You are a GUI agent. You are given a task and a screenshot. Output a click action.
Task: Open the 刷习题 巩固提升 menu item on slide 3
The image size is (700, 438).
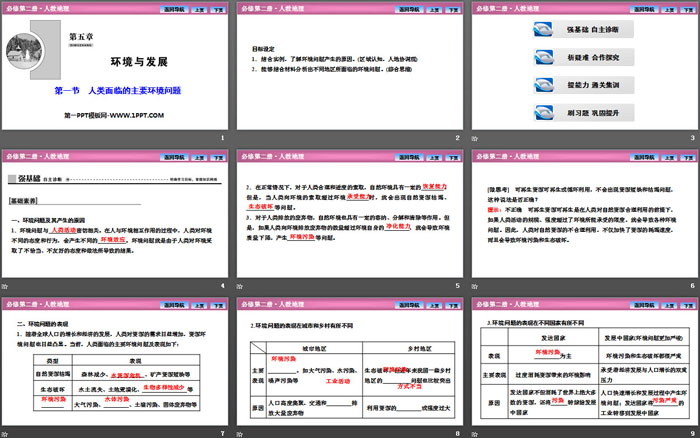[583, 113]
